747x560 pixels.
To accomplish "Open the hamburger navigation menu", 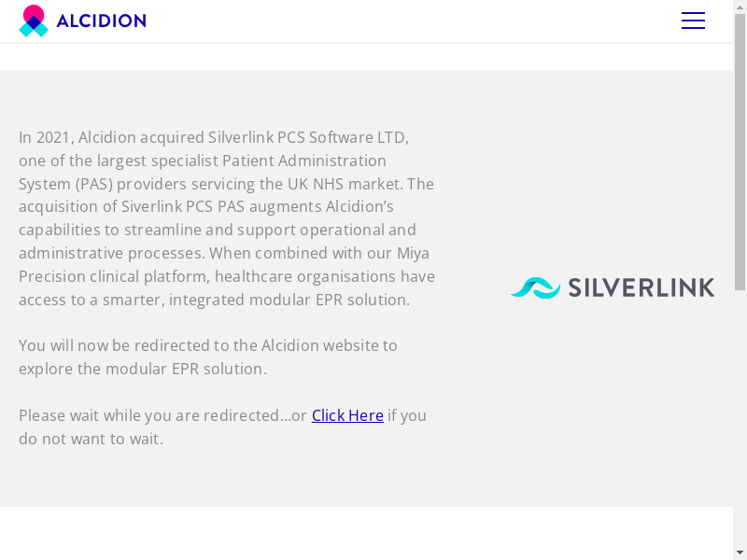I will 693,21.
